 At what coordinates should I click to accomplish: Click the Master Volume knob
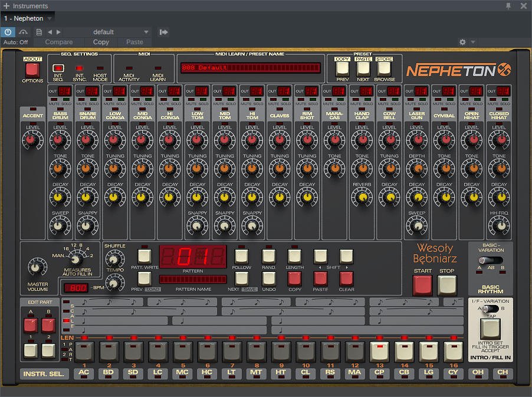pyautogui.click(x=36, y=267)
